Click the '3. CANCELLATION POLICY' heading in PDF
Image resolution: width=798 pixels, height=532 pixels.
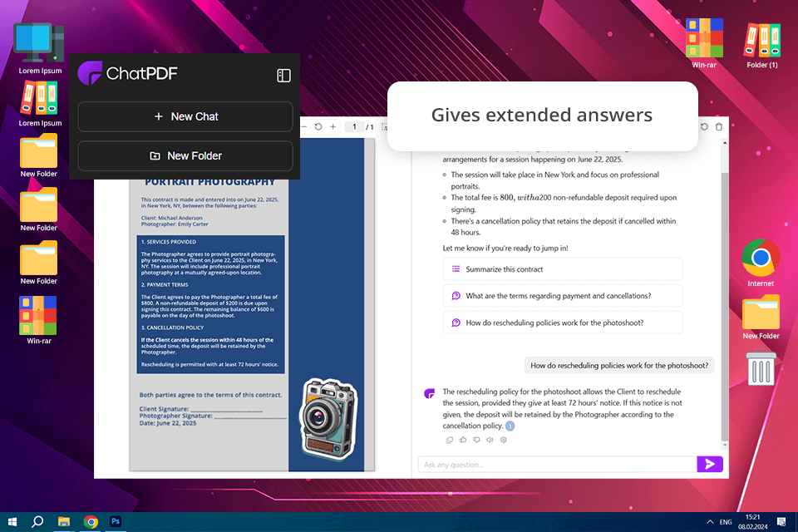pos(173,328)
